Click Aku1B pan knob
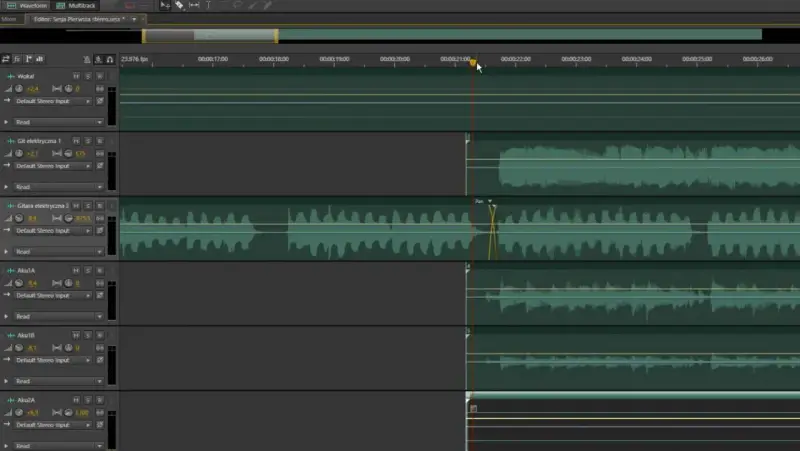 click(68, 348)
